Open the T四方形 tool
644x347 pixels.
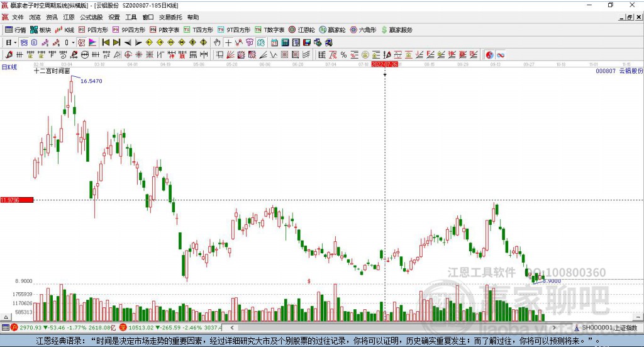tap(198, 30)
